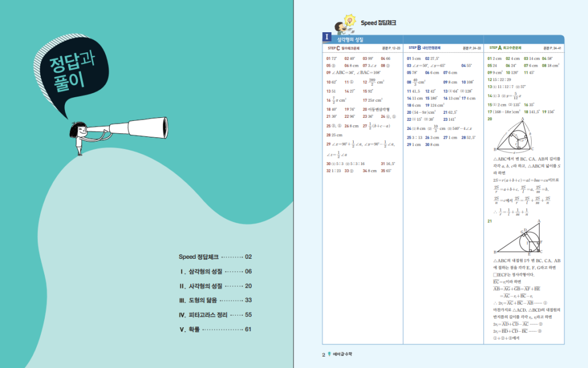Click the lightbulb character icon beside Speed 정답체크
588x368 pixels.
tap(349, 23)
